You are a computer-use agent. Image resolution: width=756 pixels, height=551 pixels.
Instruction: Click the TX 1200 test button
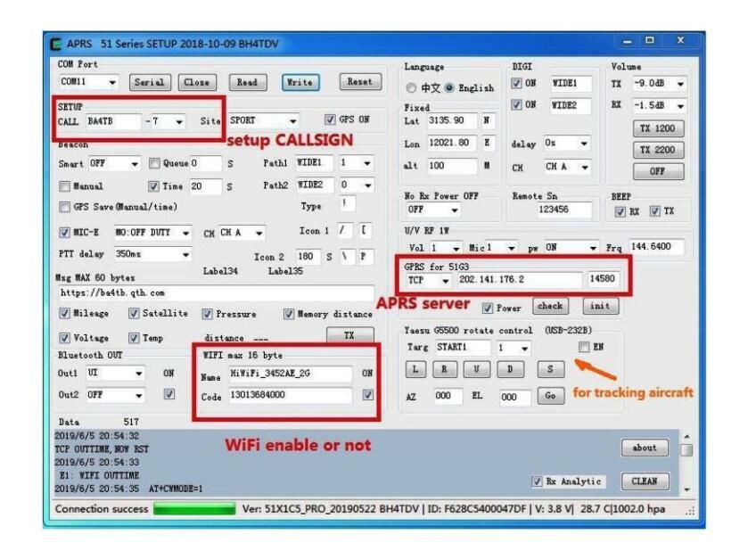pos(657,128)
